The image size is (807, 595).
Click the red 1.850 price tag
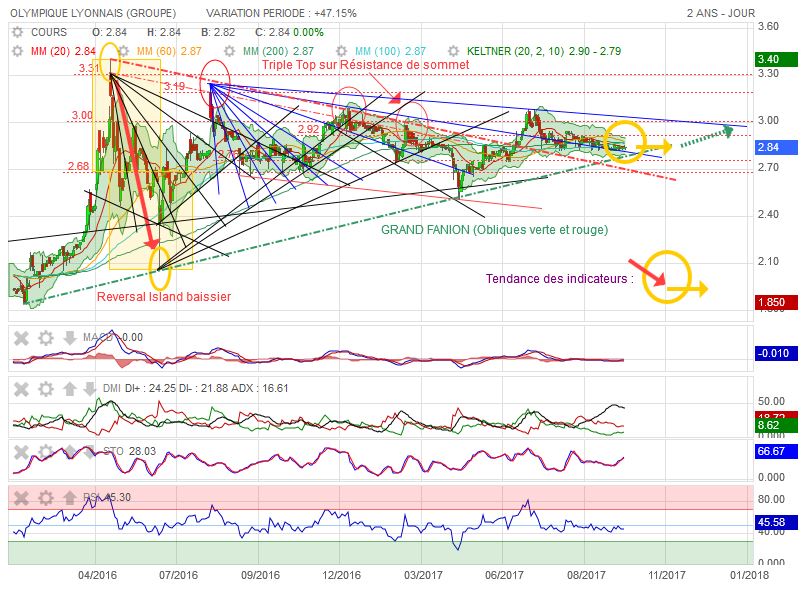(x=776, y=302)
